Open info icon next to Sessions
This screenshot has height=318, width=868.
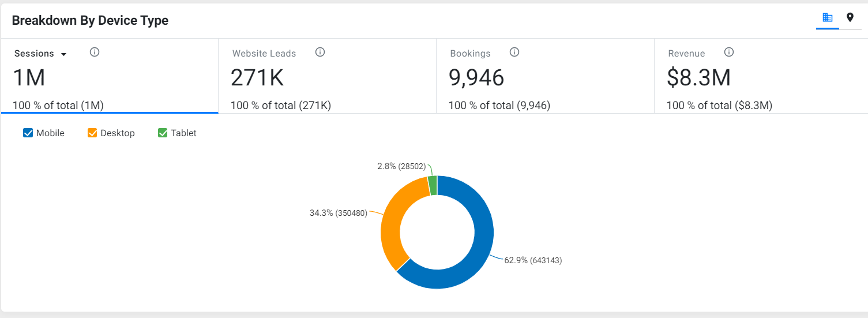[95, 52]
